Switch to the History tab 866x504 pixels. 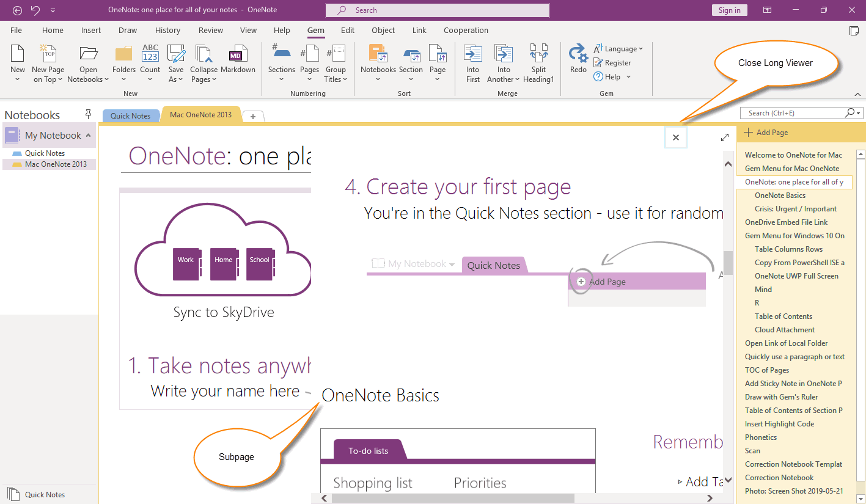click(167, 31)
